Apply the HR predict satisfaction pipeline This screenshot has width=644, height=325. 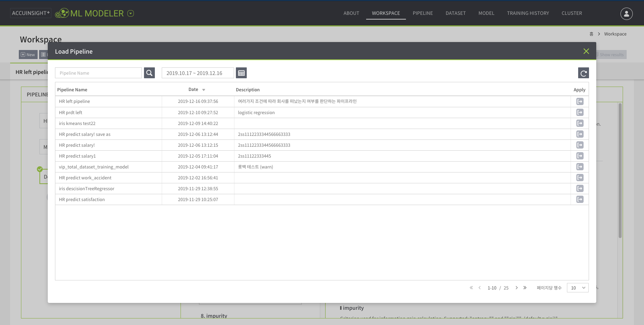580,199
